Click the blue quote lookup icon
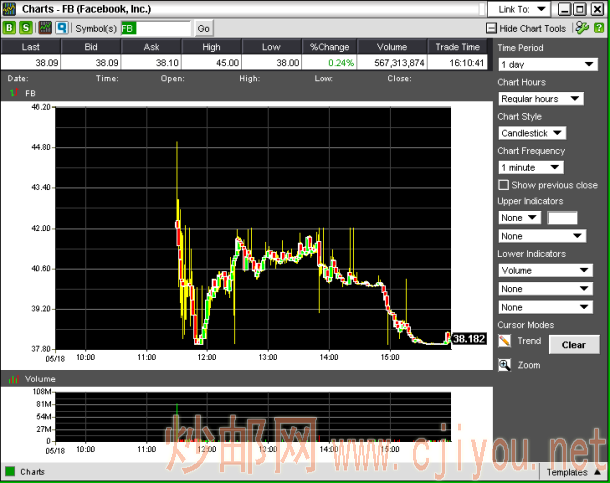Screen dimensions: 610x483 tap(62, 28)
